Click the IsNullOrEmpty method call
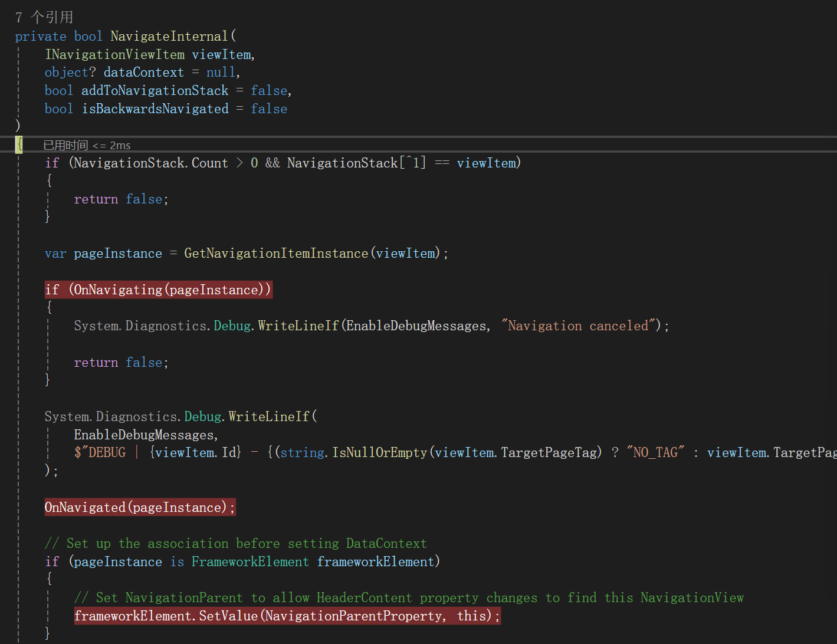The width and height of the screenshot is (837, 644). pyautogui.click(x=380, y=453)
